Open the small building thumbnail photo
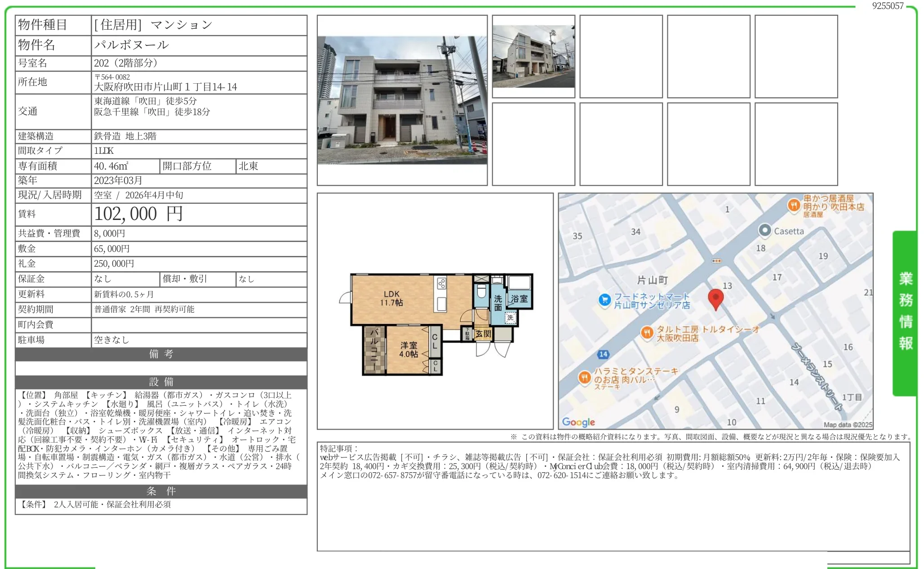 (533, 56)
